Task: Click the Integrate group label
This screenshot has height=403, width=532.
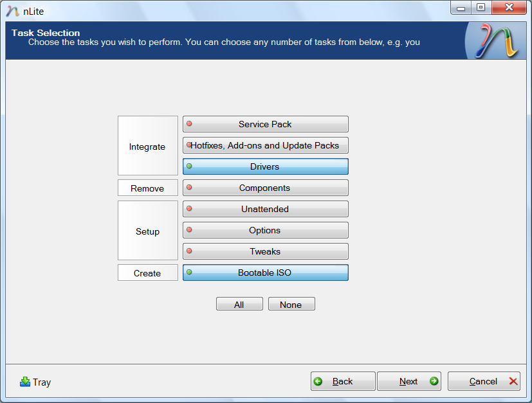Action: [147, 147]
